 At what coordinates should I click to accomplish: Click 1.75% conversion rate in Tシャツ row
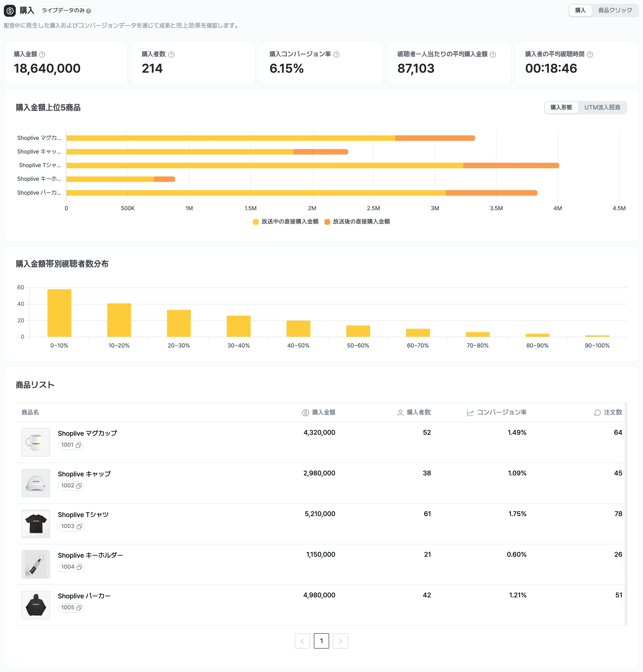click(x=517, y=514)
